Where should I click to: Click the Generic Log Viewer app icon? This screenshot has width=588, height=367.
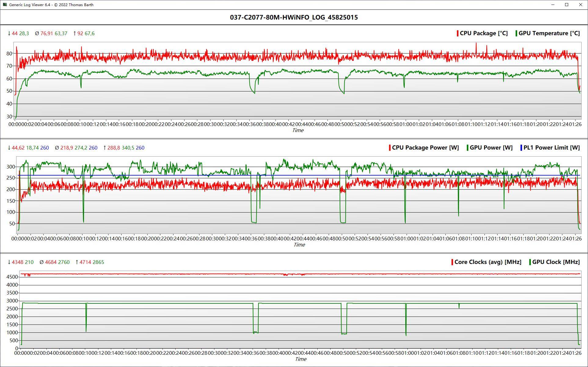(5, 5)
